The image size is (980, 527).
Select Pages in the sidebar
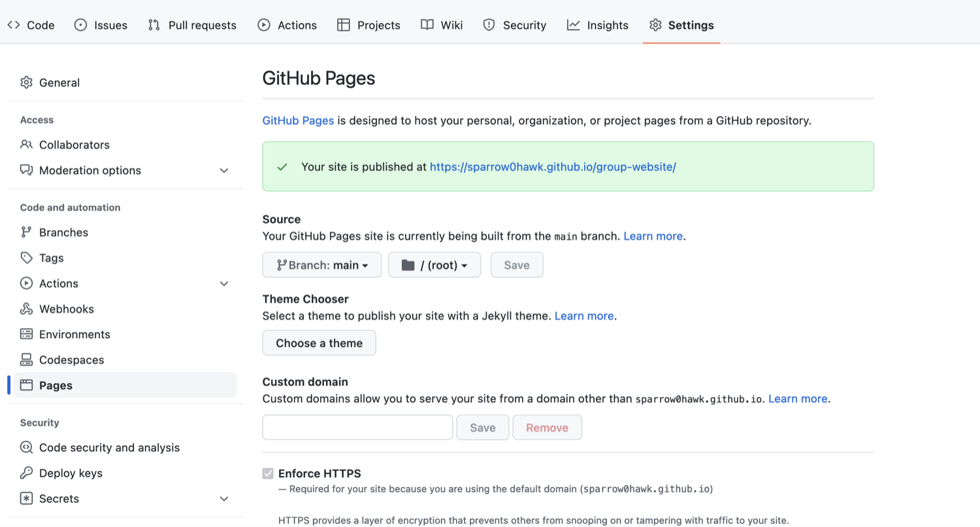coord(125,385)
